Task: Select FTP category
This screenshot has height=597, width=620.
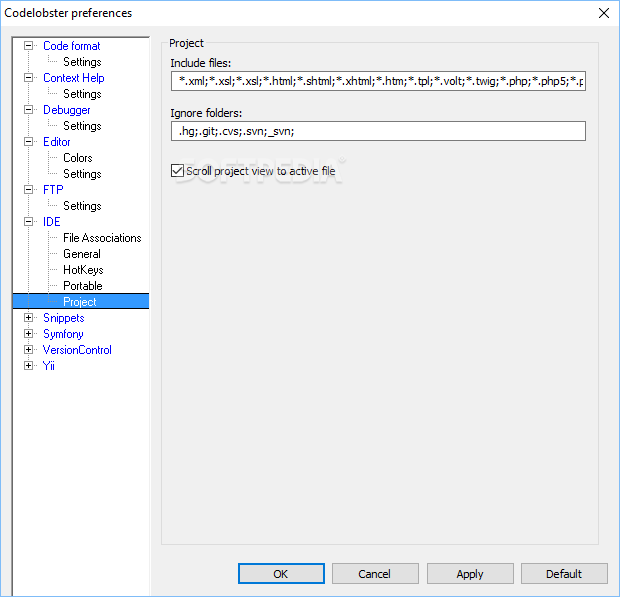Action: [53, 190]
